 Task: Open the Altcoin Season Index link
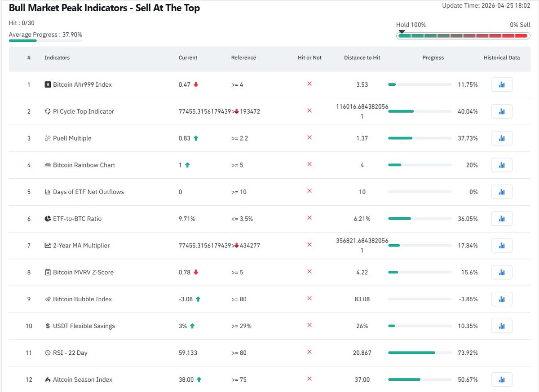(x=83, y=379)
